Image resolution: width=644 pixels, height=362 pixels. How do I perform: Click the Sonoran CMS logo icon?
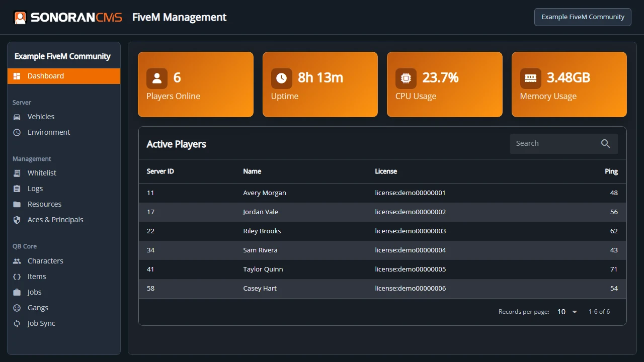(x=20, y=18)
